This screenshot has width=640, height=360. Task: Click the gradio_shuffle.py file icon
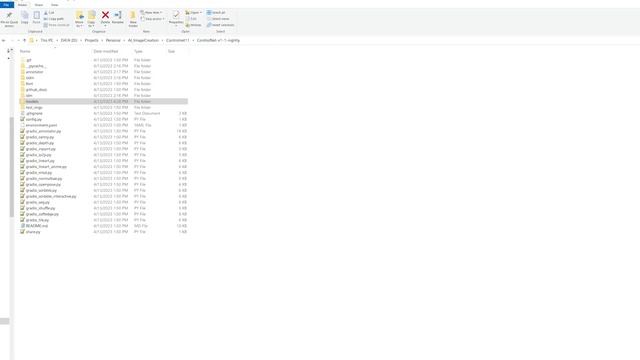(22, 208)
